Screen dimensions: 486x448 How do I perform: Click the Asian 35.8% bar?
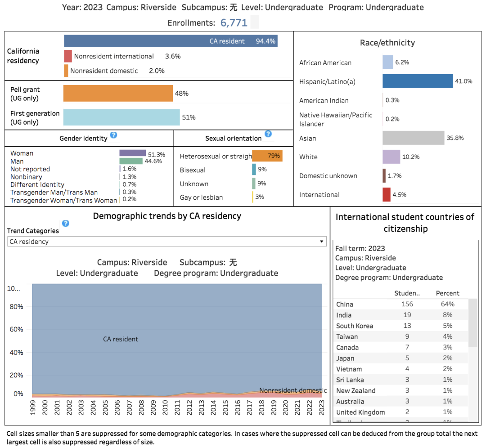point(413,138)
